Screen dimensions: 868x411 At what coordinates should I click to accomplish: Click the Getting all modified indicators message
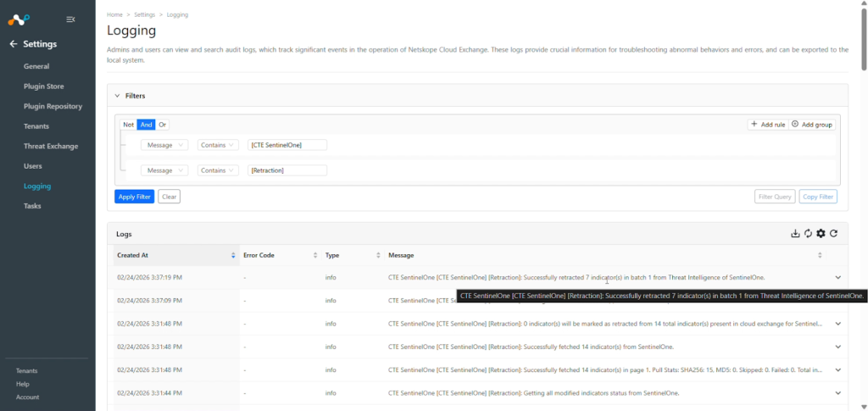tap(534, 393)
